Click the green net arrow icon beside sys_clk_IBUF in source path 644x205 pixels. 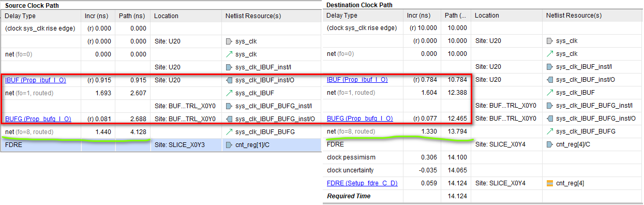click(x=230, y=93)
